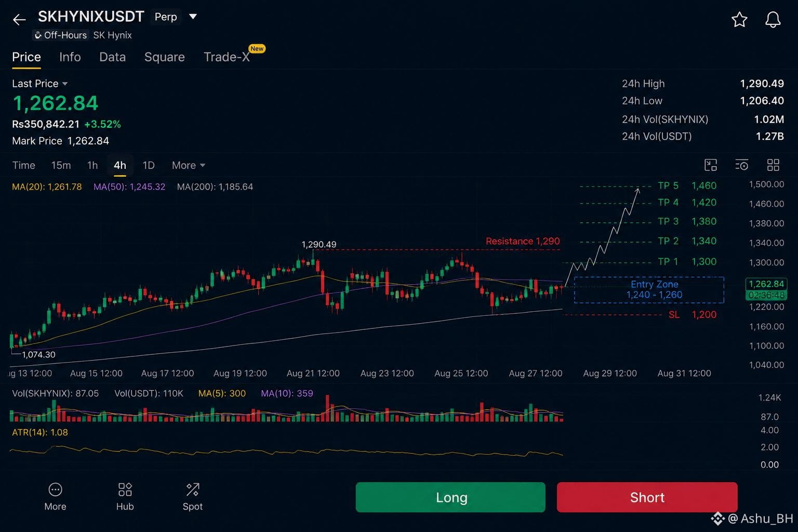
Task: Open the Trade-X tab
Action: coord(227,57)
